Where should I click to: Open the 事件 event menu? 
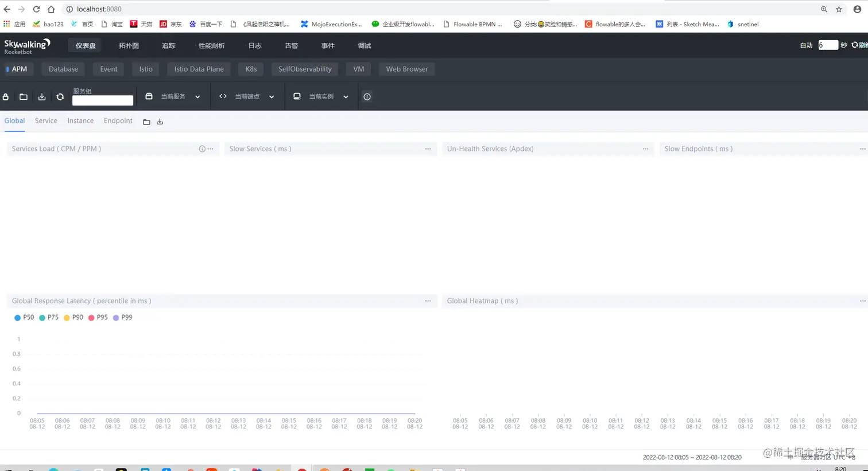pyautogui.click(x=328, y=46)
